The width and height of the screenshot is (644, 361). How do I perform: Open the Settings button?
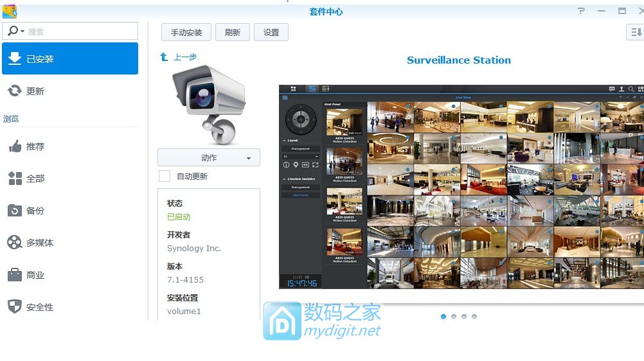(271, 33)
